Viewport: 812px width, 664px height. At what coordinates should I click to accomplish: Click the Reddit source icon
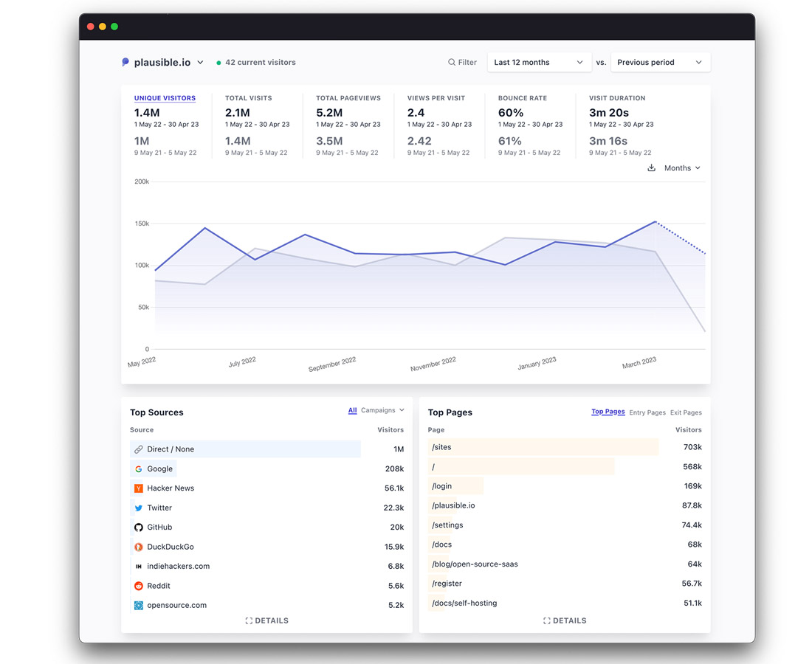click(x=138, y=586)
